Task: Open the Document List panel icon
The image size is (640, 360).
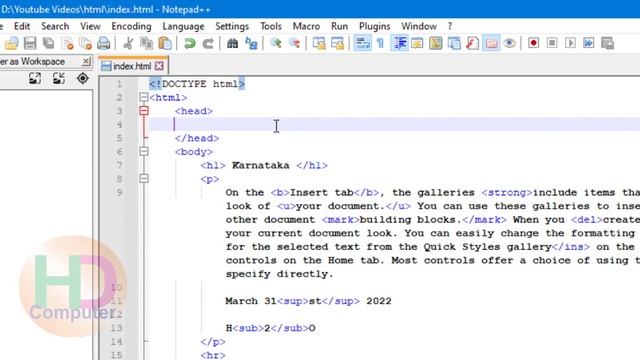Action: 454,43
